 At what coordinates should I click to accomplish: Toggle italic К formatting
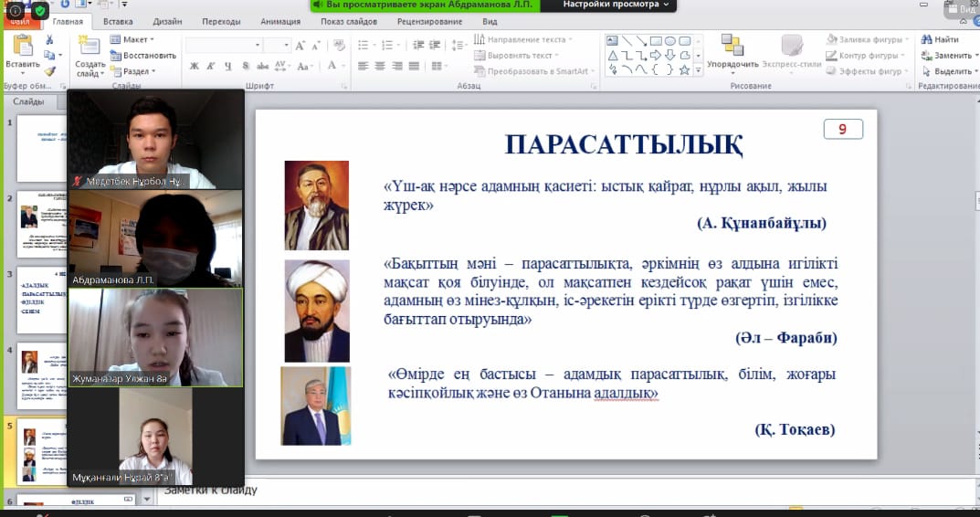[x=212, y=66]
